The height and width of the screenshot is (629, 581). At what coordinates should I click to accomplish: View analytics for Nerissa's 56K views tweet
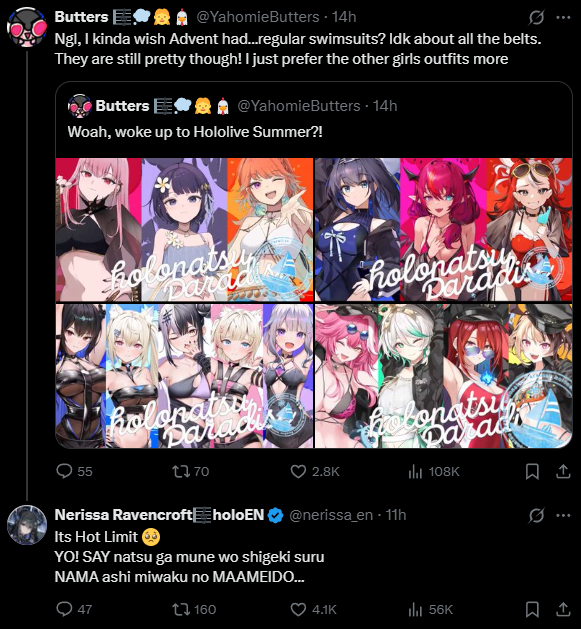(x=430, y=609)
